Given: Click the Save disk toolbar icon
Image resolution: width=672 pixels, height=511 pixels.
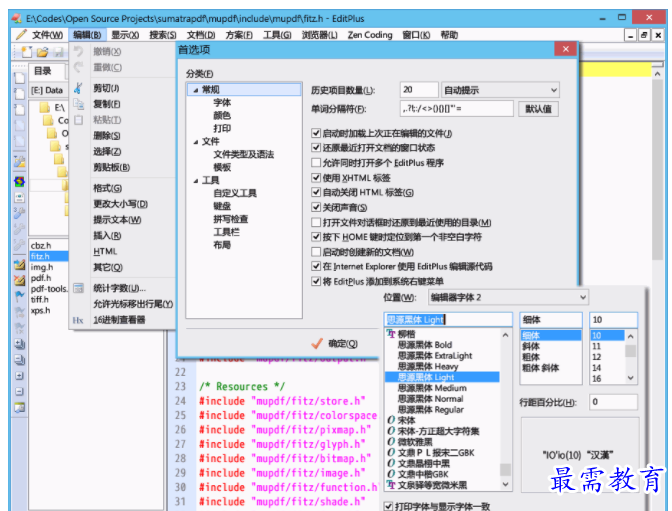Looking at the screenshot, I should click(58, 52).
